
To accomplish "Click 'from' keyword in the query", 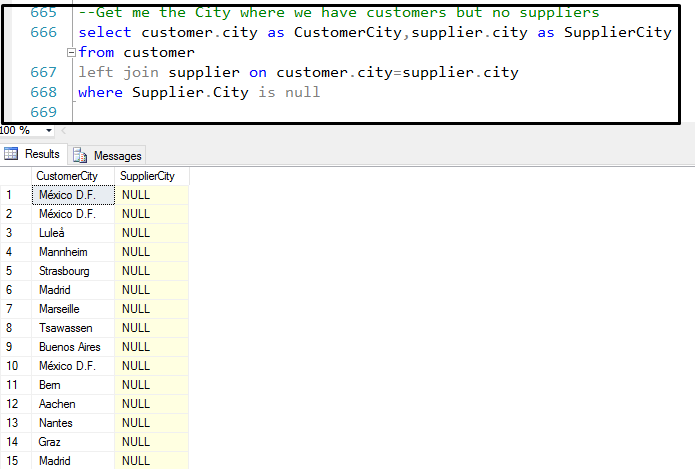I will pos(96,52).
